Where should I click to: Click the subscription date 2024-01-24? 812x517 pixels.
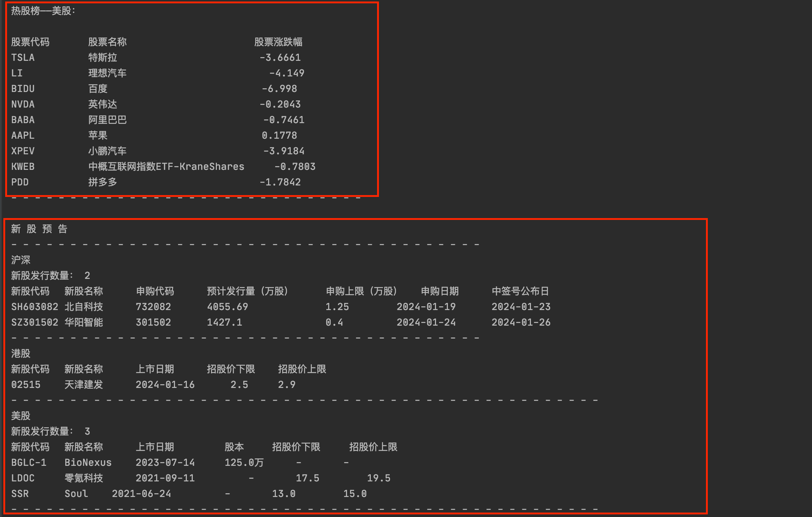pos(426,322)
